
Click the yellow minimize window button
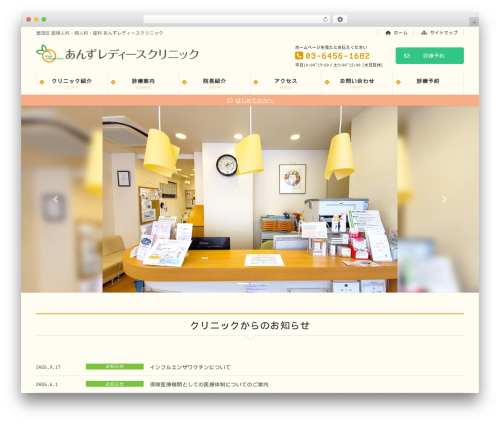point(36,19)
